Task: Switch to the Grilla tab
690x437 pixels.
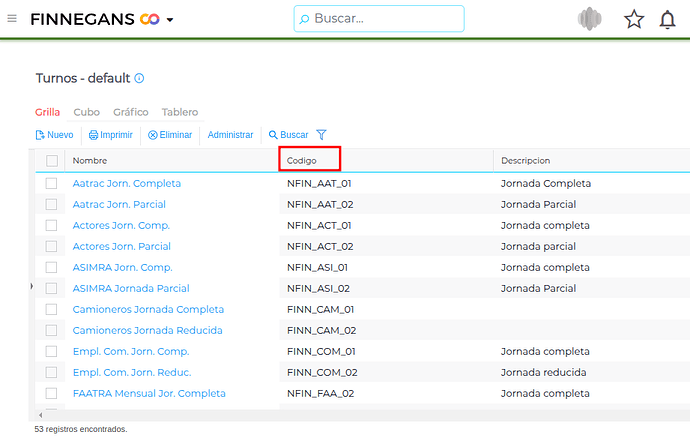Action: (48, 112)
